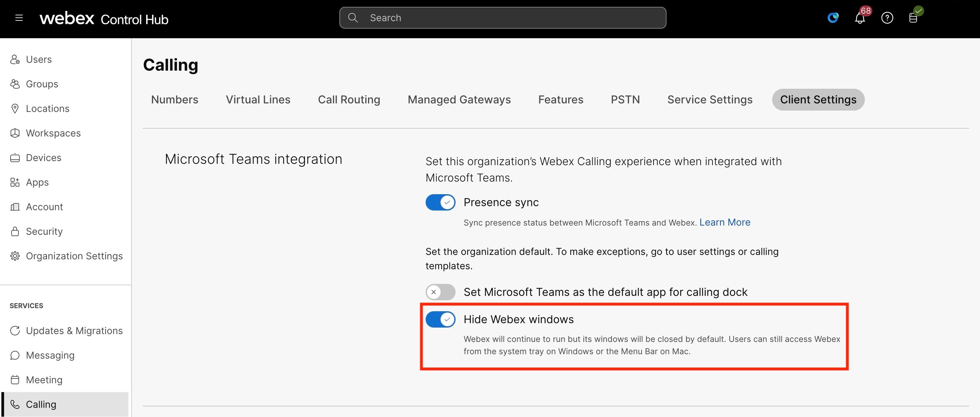
Task: Switch to the Service Settings tab
Action: coord(709,99)
